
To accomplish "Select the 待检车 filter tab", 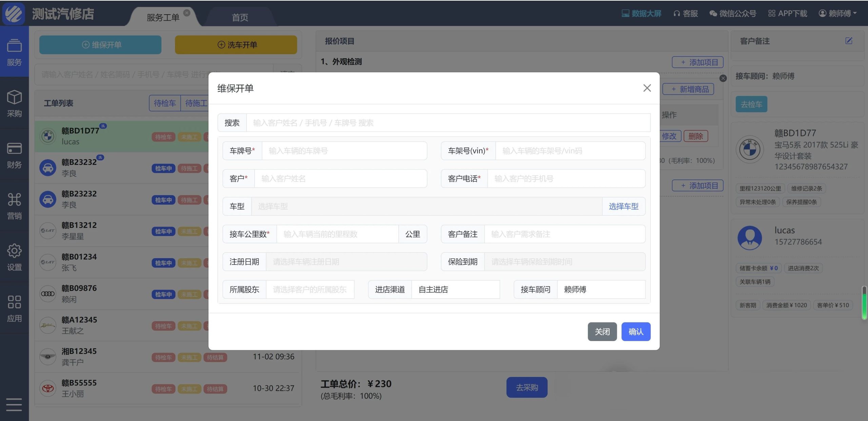I will point(165,103).
